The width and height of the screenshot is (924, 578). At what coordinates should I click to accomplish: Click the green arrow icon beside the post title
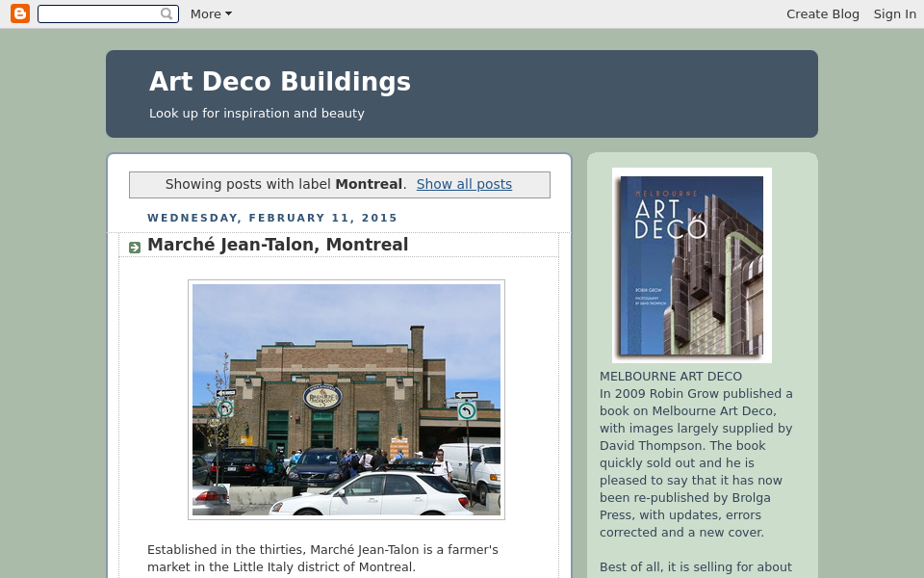pyautogui.click(x=135, y=248)
